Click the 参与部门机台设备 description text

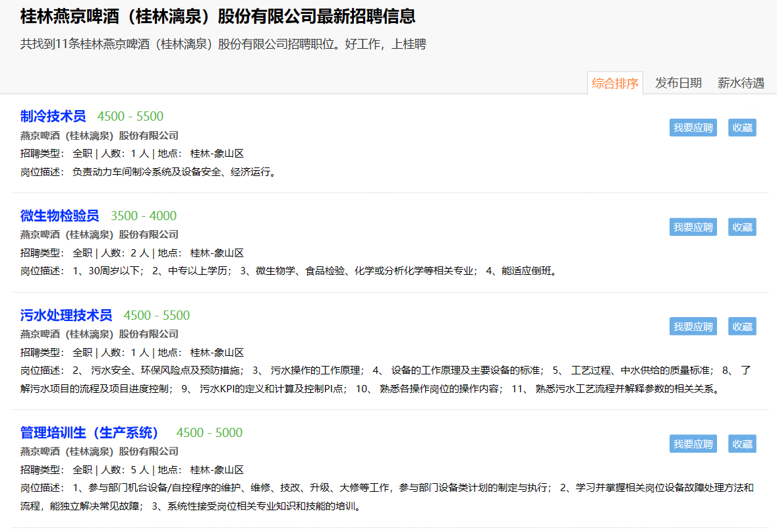[x=387, y=497]
